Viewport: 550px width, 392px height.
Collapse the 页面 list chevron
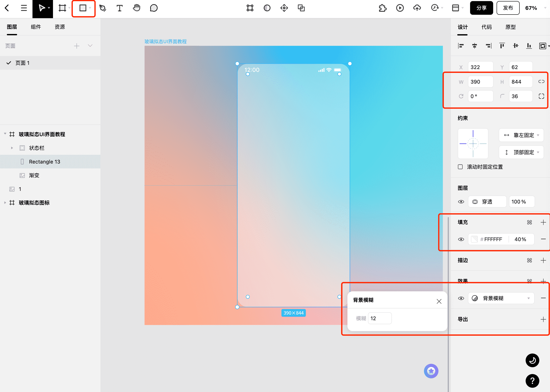(x=90, y=46)
